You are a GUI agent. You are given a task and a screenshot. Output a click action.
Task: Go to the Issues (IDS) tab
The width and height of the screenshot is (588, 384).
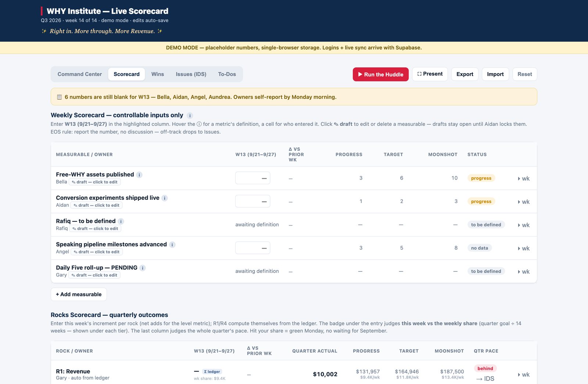click(191, 74)
